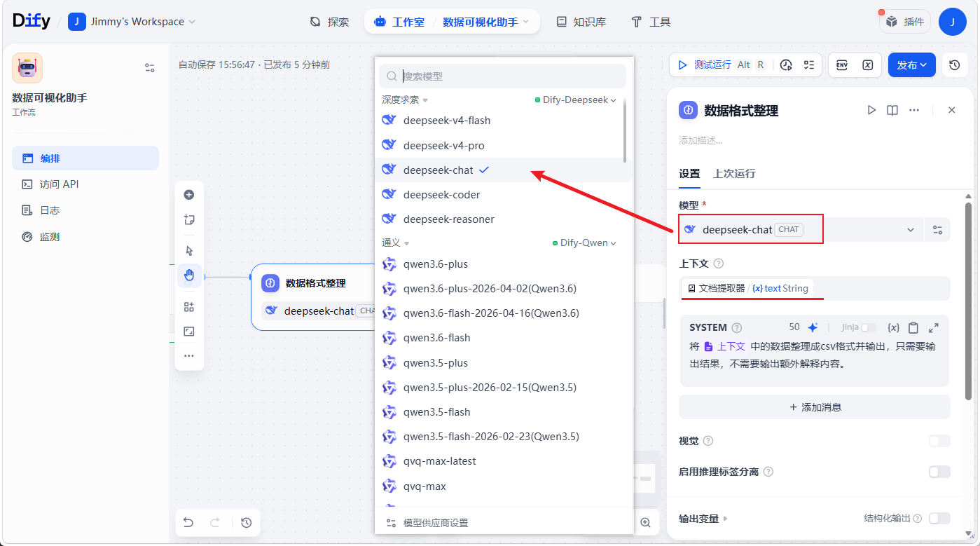Open model parameter settings icon beside deepseek-chat

(938, 229)
